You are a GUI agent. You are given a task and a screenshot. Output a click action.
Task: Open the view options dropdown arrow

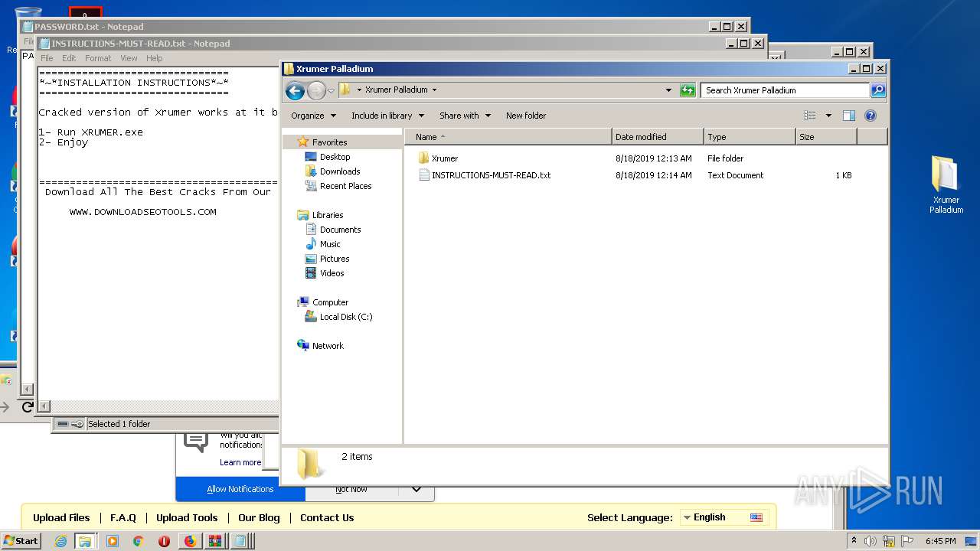coord(828,116)
